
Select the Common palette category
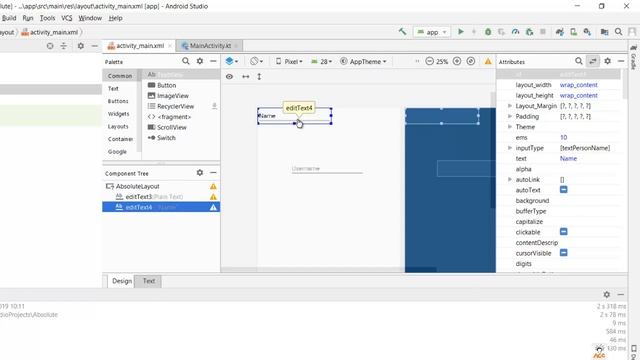[x=120, y=76]
